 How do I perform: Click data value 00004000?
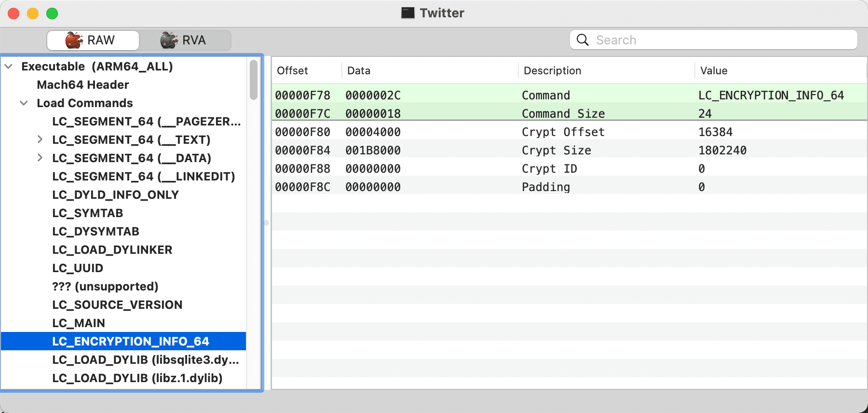coord(373,132)
